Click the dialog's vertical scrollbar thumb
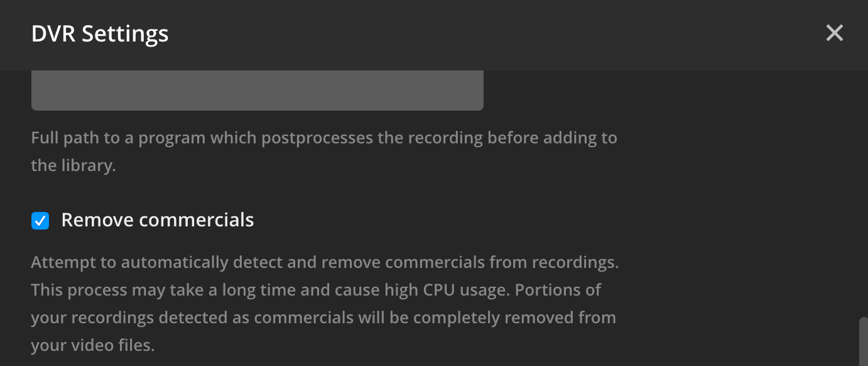 point(863,343)
